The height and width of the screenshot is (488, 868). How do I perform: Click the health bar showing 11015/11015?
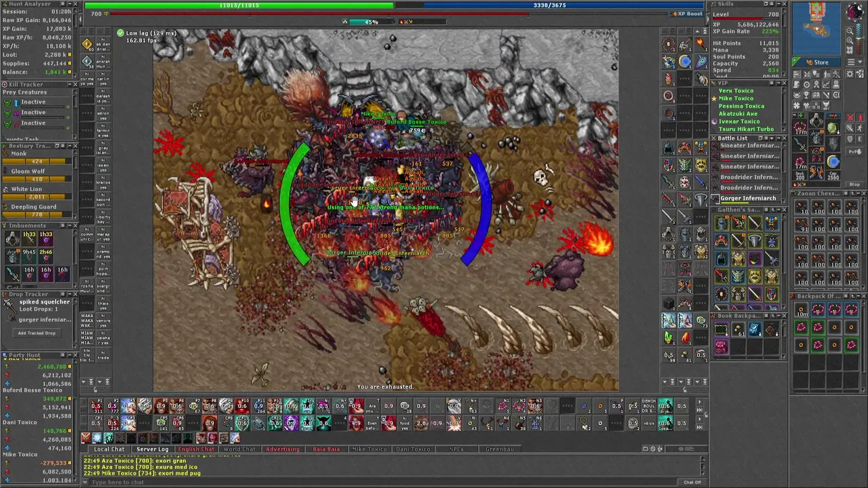(239, 5)
